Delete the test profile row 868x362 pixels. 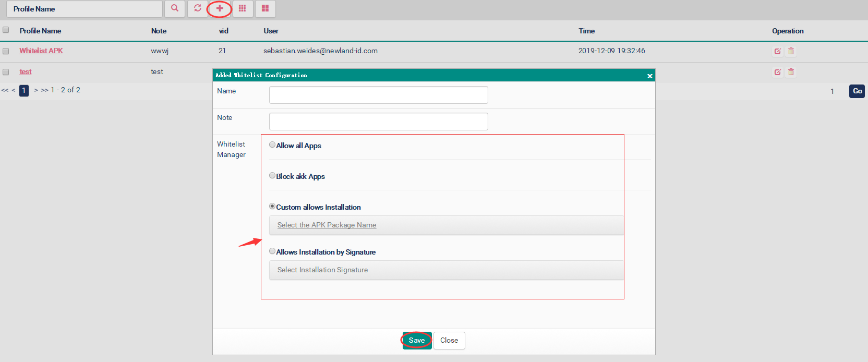[x=791, y=72]
